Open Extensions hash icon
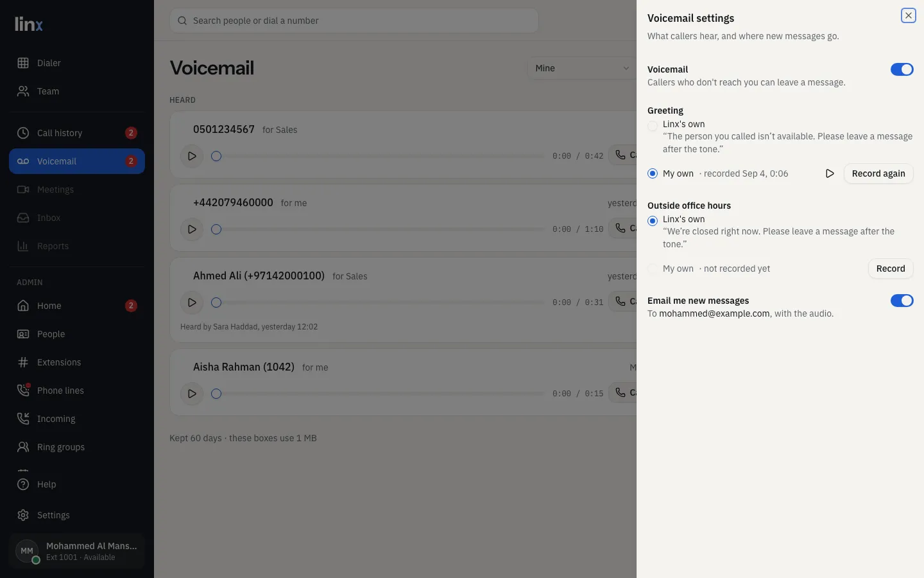Viewport: 924px width, 578px height. [23, 362]
